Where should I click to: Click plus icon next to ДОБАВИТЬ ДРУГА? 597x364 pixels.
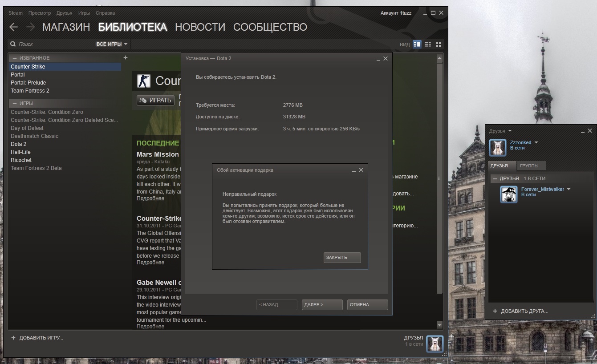click(495, 311)
